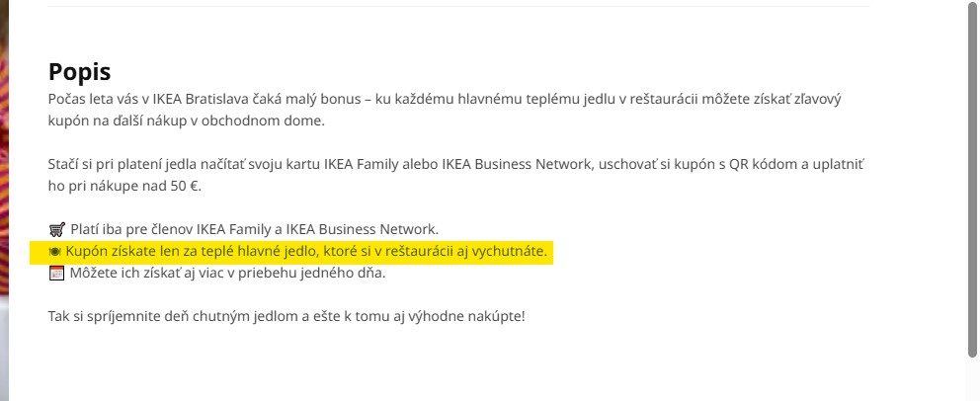
Task: Click "Stačí si pri platení" paragraph start
Action: point(109,165)
